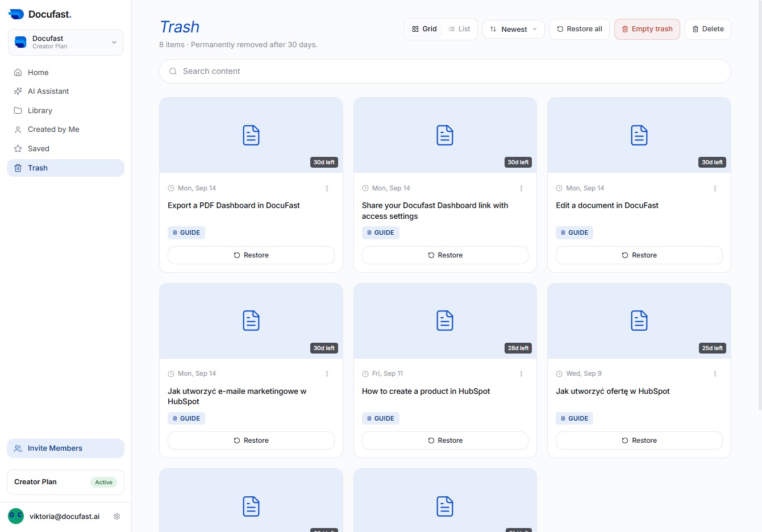Click the title Export a PDF Dashboard in DocuFast

[x=234, y=205]
